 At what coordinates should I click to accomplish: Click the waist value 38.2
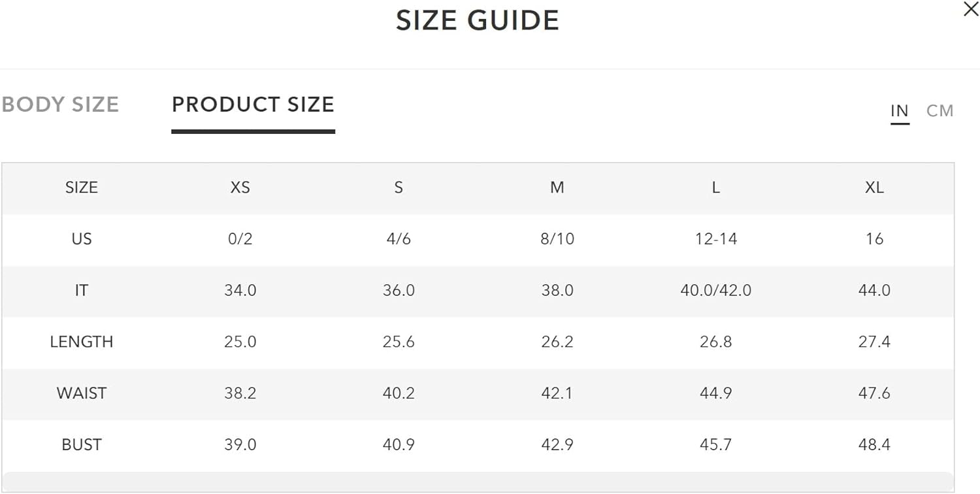[x=240, y=393]
